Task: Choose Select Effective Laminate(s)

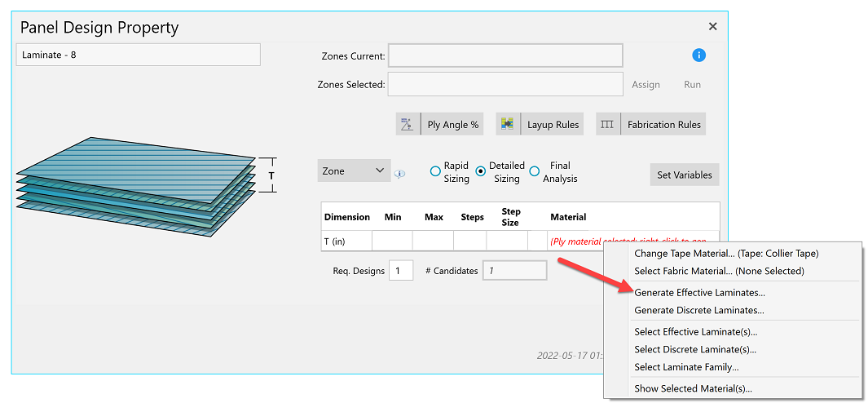Action: (696, 332)
